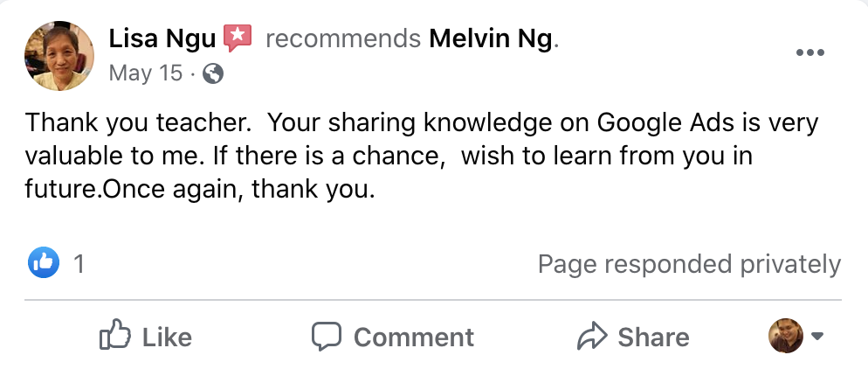Click the 'Page responded privately' text

[689, 263]
